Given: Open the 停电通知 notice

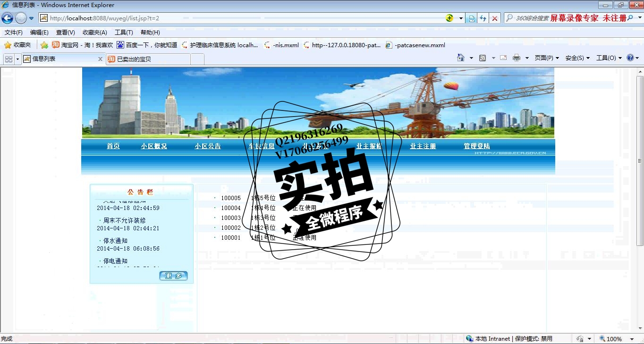Looking at the screenshot, I should point(115,261).
